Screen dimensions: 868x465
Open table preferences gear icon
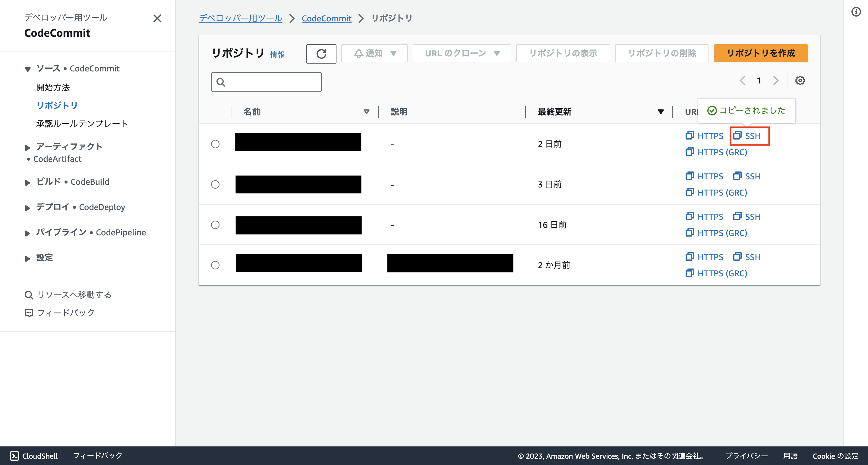pos(800,80)
